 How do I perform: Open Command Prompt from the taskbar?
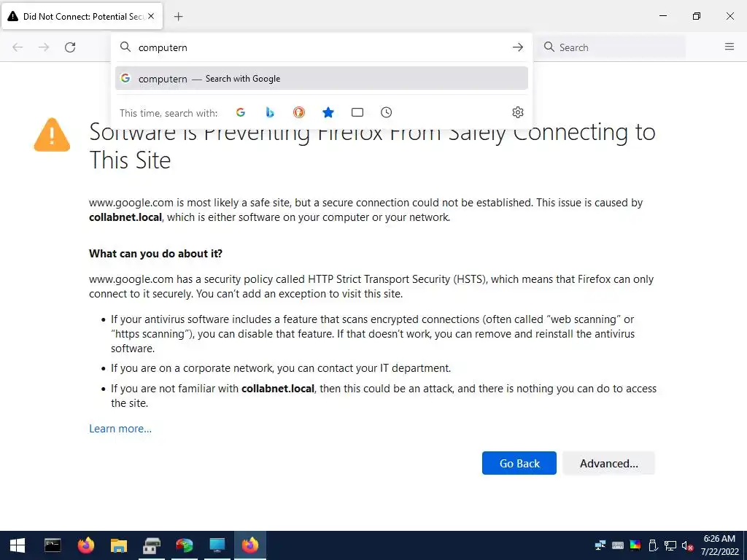[x=53, y=545]
